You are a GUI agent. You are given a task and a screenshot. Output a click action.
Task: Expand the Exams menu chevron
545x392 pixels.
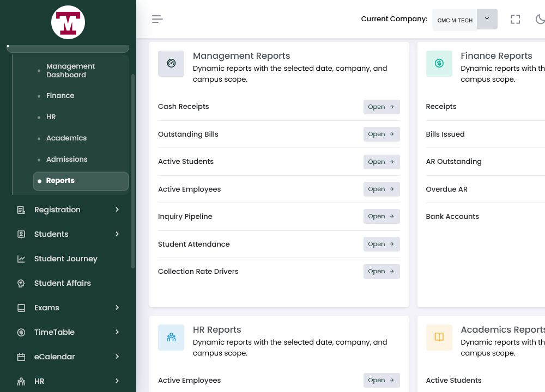click(117, 307)
